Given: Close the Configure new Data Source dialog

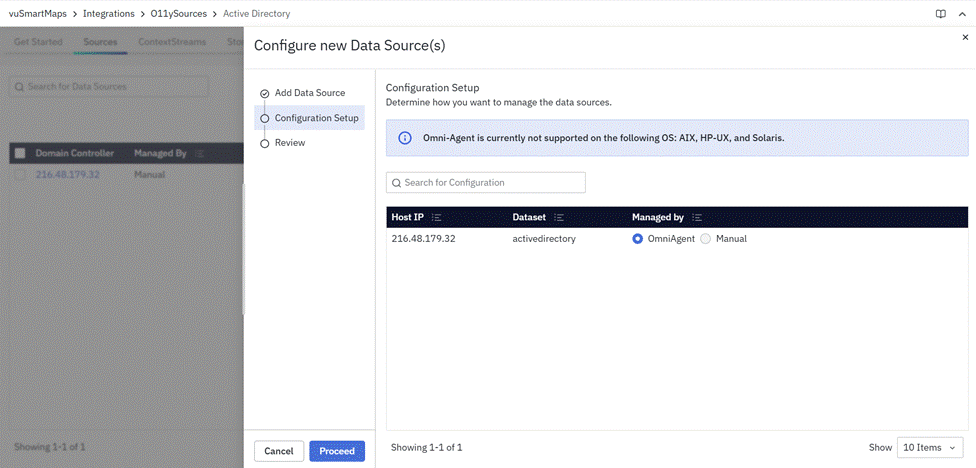Looking at the screenshot, I should coord(964,37).
